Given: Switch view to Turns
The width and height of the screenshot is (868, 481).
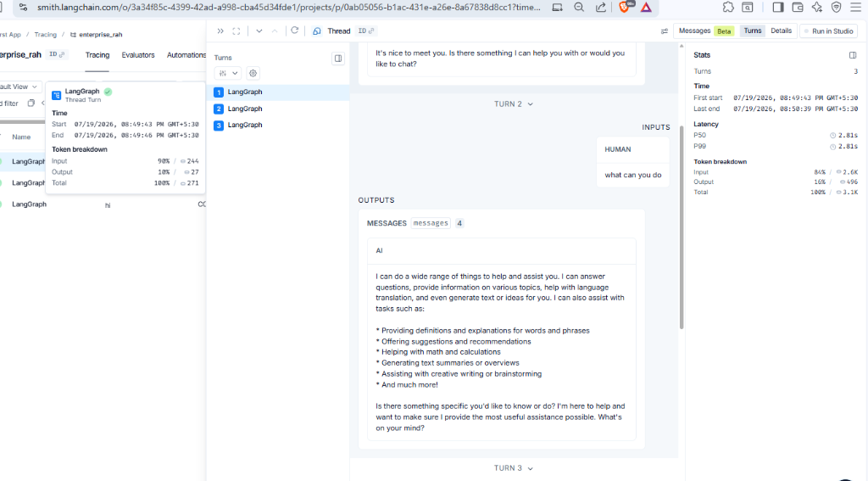Looking at the screenshot, I should click(x=753, y=31).
